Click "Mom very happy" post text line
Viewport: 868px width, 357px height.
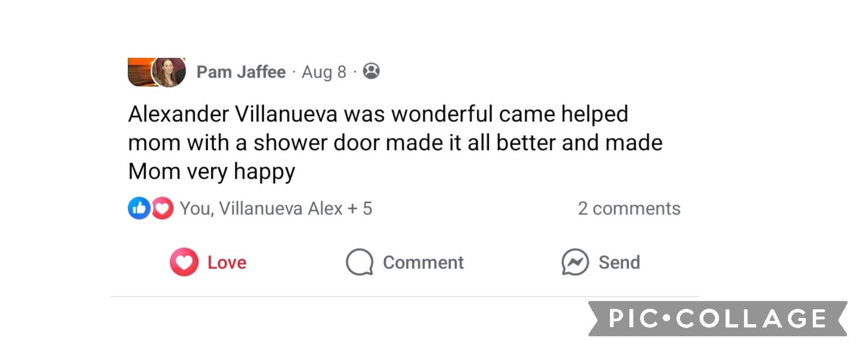(x=212, y=172)
